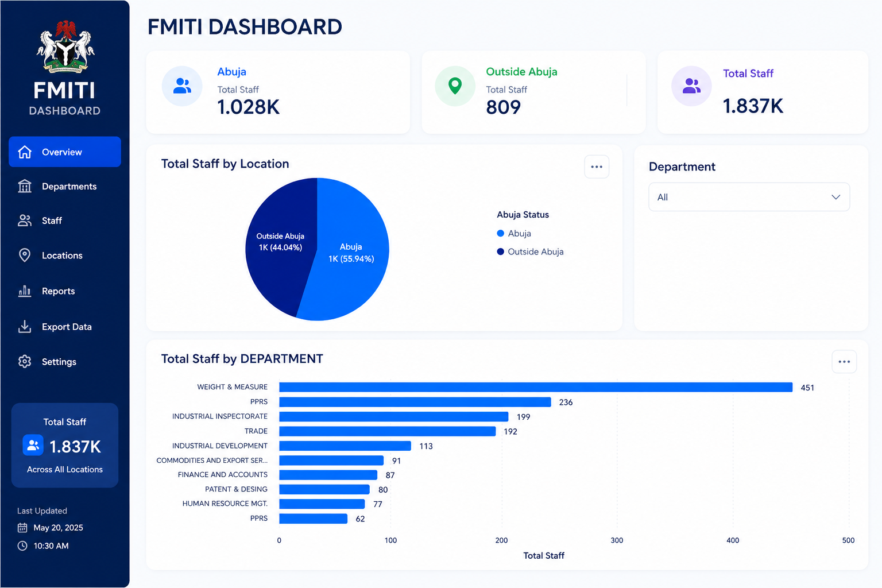Click the 809 staff value
The width and height of the screenshot is (882, 588).
[504, 107]
